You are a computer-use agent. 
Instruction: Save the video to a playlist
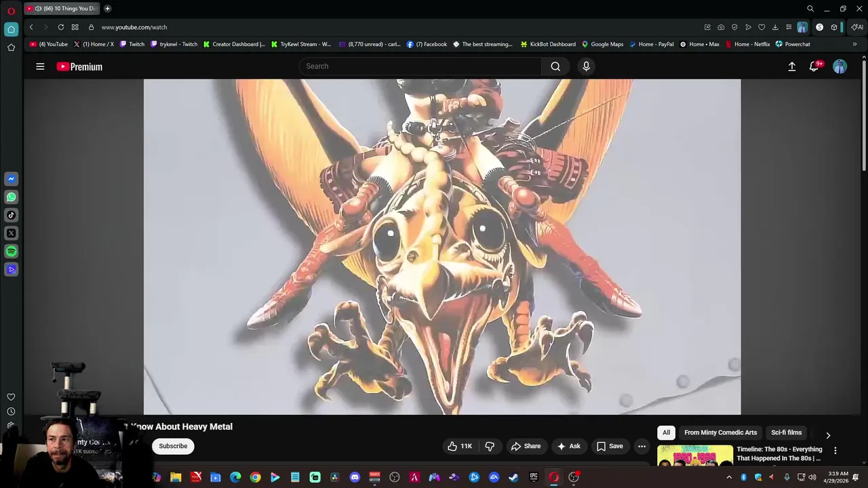coord(610,446)
